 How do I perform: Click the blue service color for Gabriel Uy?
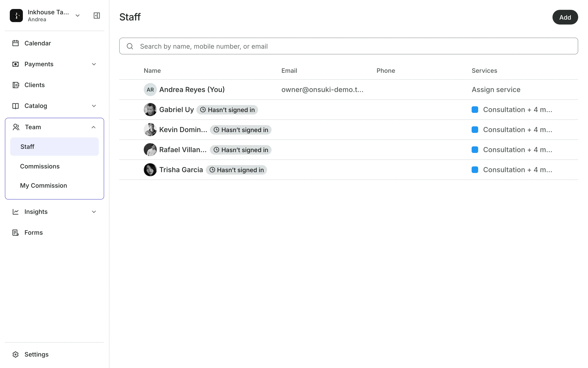475,110
